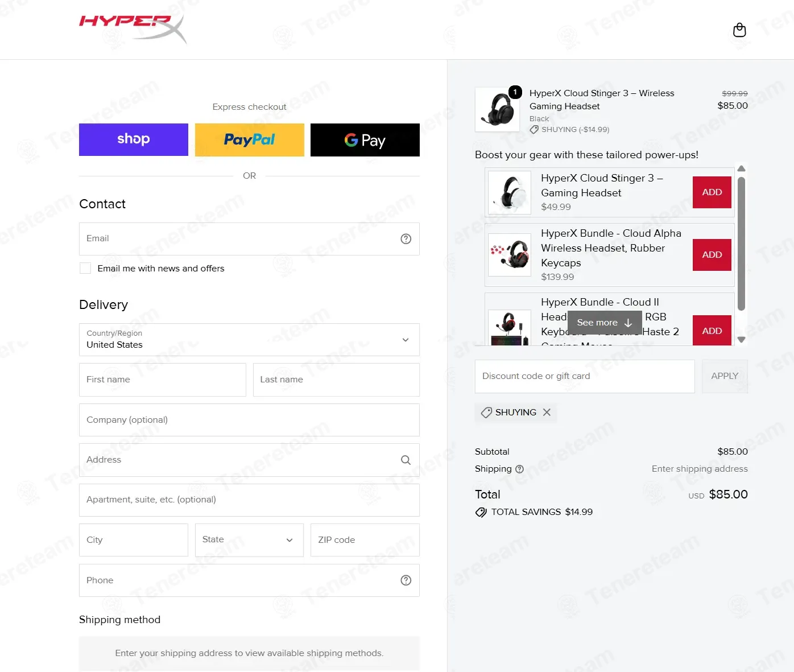Click the cart product title 'Wireless Gaming Headset'
Image resolution: width=794 pixels, height=672 pixels.
coord(602,100)
